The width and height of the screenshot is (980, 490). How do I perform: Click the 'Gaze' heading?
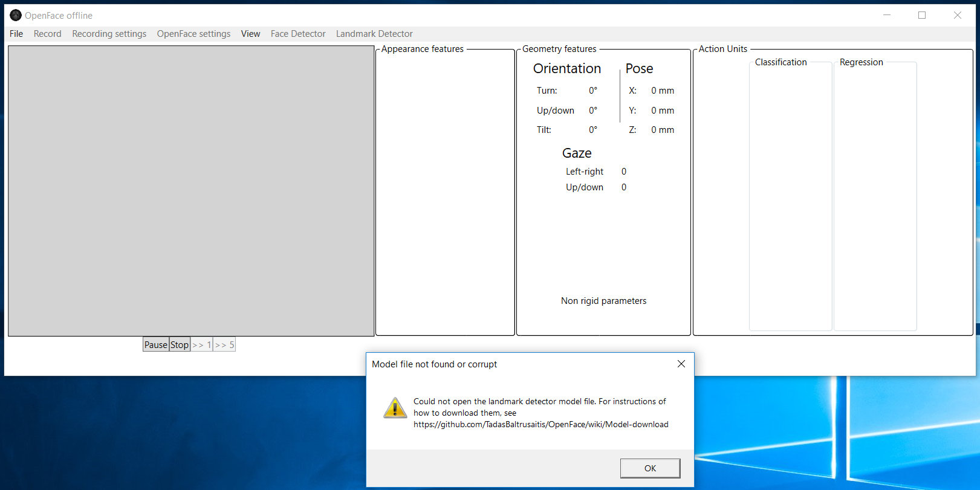pos(577,153)
